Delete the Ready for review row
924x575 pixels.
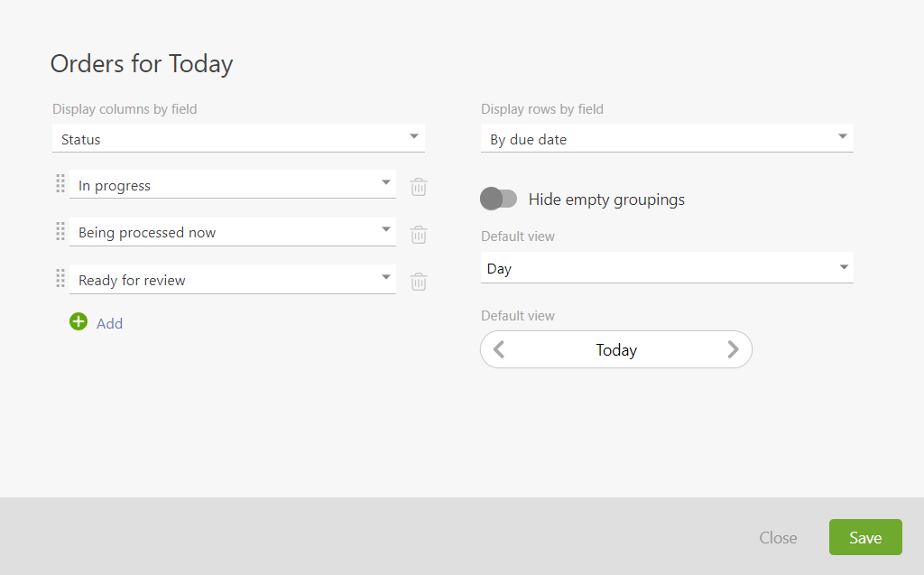[419, 282]
